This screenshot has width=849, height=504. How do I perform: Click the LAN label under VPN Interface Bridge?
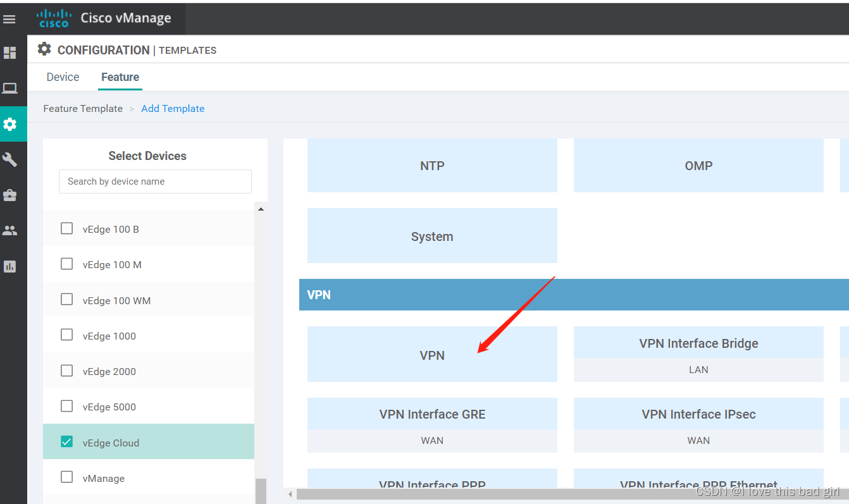698,370
